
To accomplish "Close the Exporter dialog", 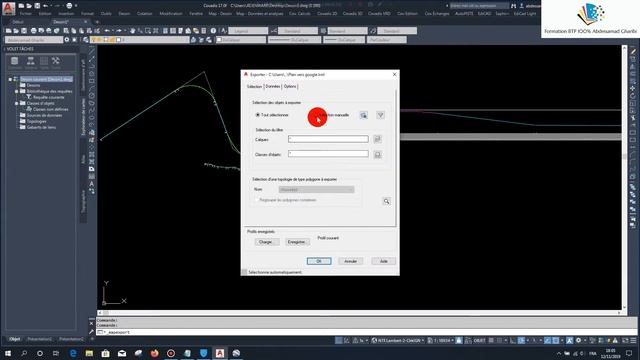I will 394,75.
